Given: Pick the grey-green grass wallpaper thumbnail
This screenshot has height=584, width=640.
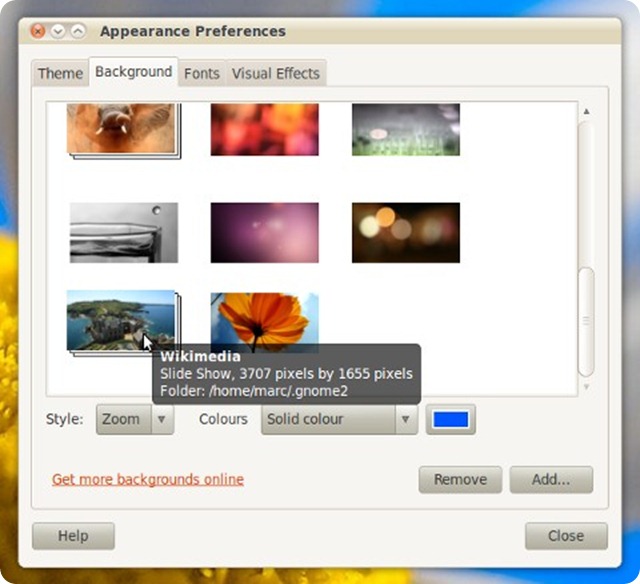Looking at the screenshot, I should [x=406, y=129].
